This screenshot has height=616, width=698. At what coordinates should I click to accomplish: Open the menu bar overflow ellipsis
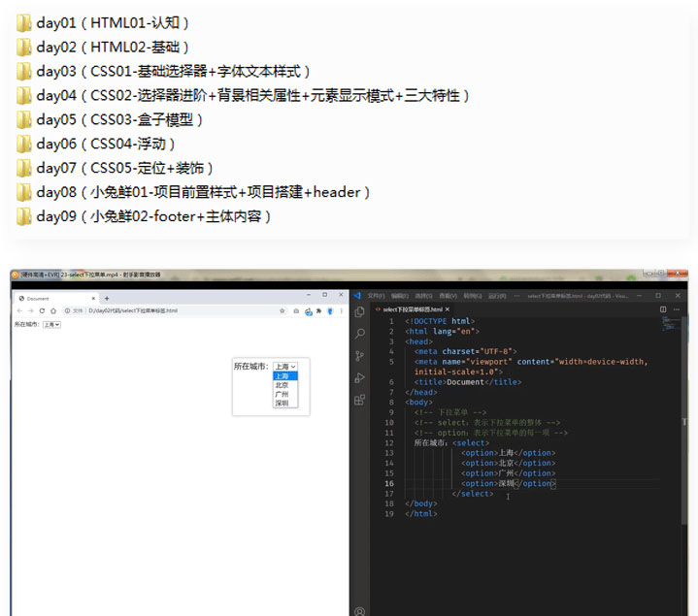[516, 296]
